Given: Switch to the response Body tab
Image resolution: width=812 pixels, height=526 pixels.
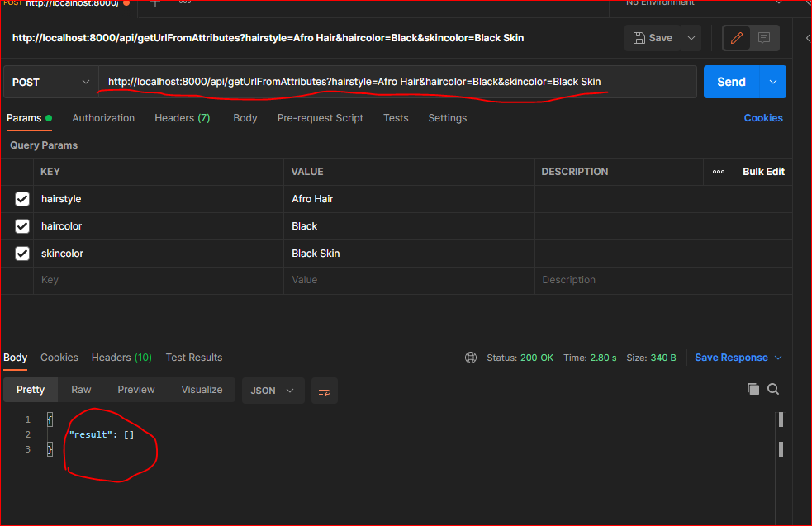Looking at the screenshot, I should click(15, 358).
